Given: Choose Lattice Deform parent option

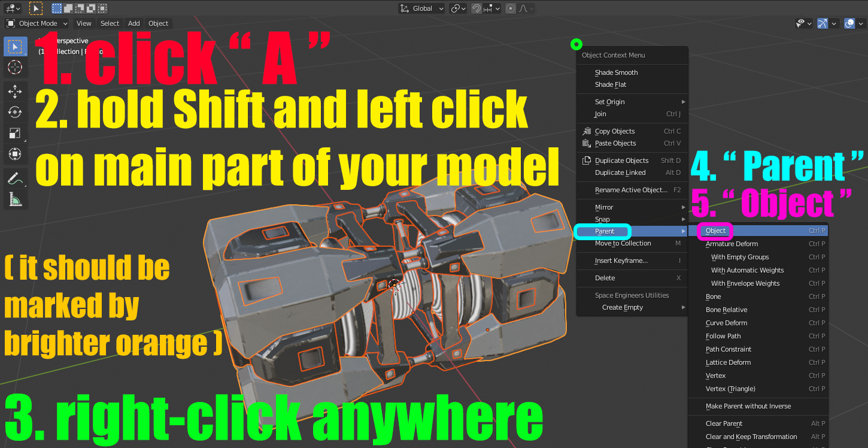Looking at the screenshot, I should 758,362.
